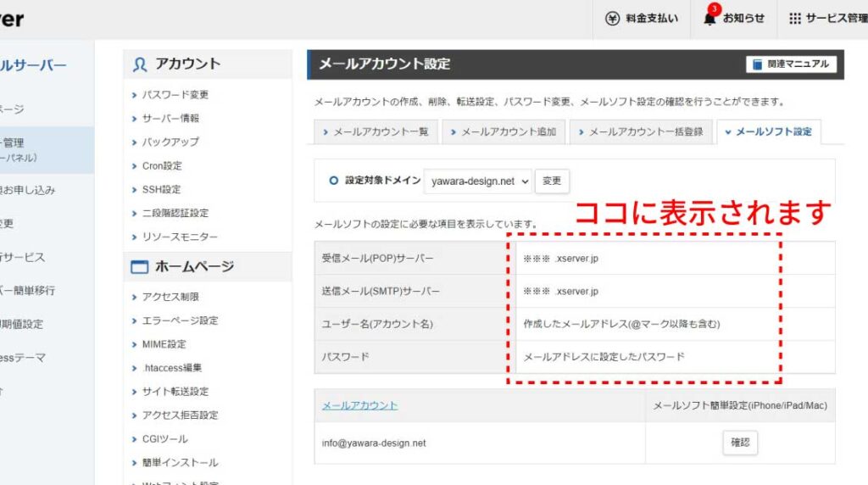Open サイト転送設定 under ホームページ
The image size is (868, 485).
pyautogui.click(x=175, y=392)
